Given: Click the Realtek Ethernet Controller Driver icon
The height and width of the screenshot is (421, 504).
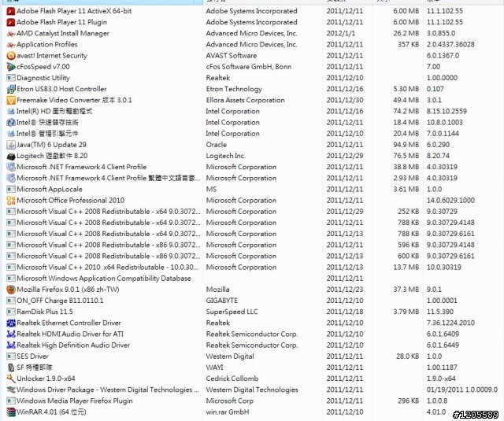Looking at the screenshot, I should tap(11, 323).
